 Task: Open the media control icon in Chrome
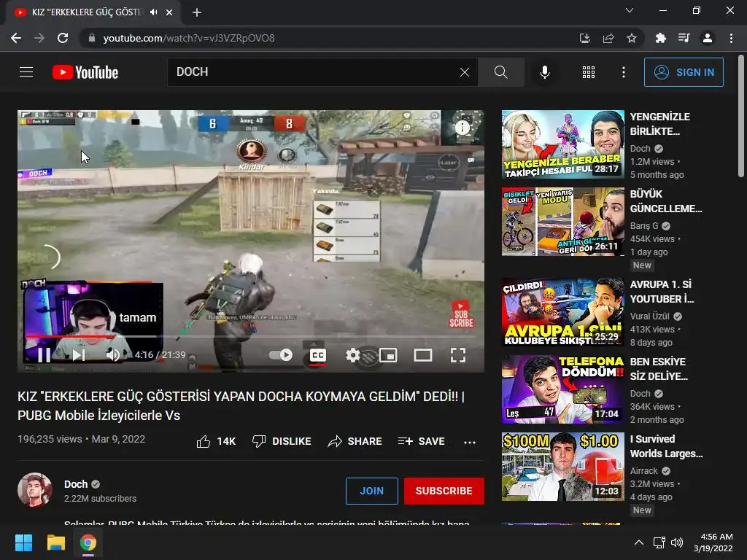pos(684,38)
